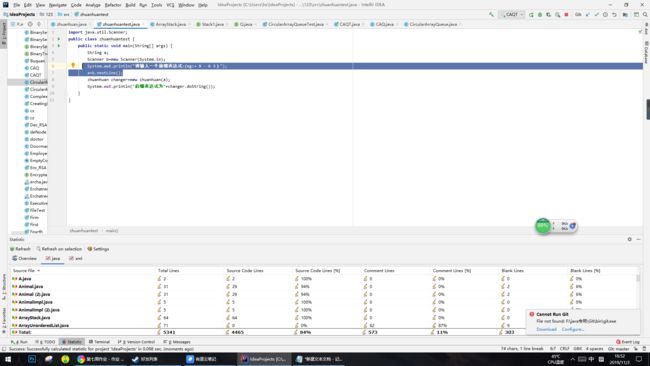
Task: Click the Source File column sort arrow
Action: 39,271
